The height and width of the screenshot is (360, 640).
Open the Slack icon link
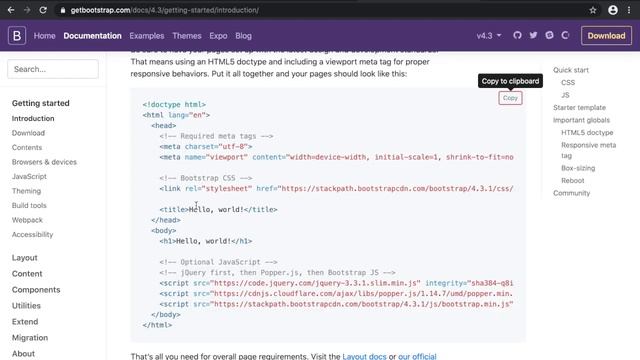coord(549,36)
